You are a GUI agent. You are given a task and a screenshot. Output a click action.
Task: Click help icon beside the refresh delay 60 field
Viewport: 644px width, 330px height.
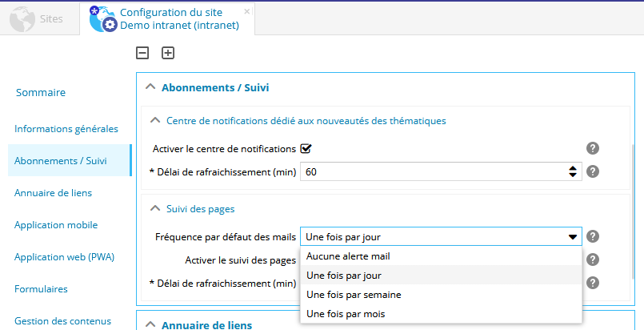(x=593, y=171)
